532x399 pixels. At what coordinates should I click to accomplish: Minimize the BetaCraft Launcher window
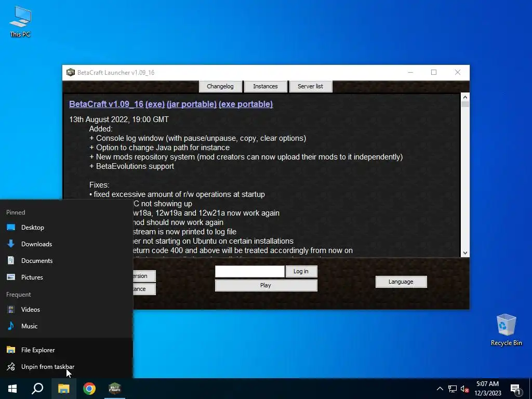pos(410,72)
